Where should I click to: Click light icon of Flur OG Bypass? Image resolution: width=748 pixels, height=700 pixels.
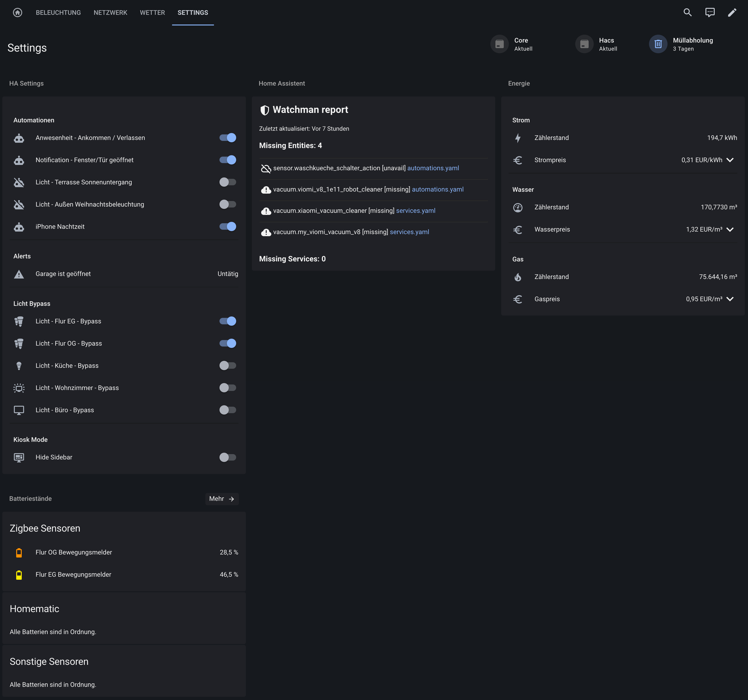point(19,344)
